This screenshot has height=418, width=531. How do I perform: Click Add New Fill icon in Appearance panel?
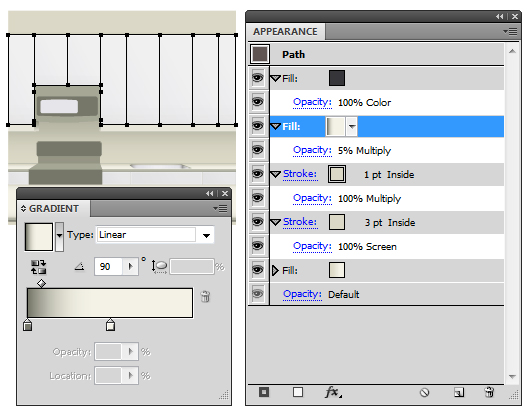click(298, 392)
